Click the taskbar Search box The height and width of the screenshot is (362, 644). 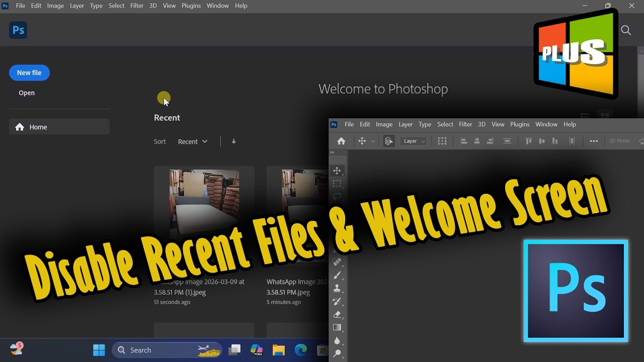click(167, 350)
